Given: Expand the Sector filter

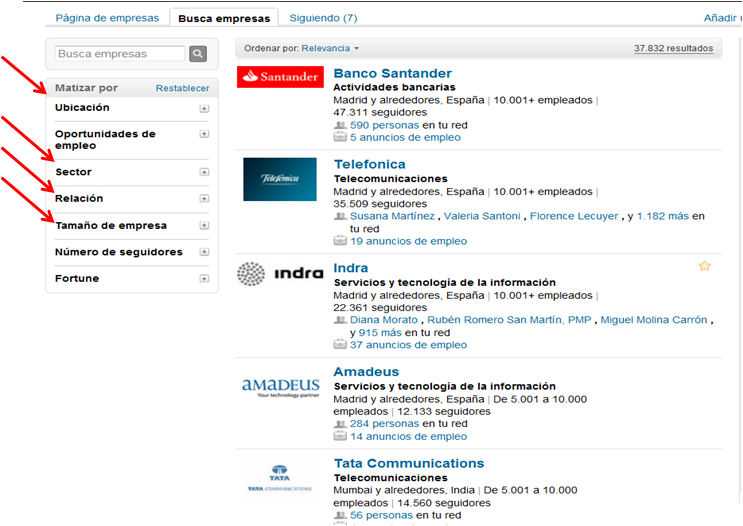Looking at the screenshot, I should pyautogui.click(x=204, y=172).
